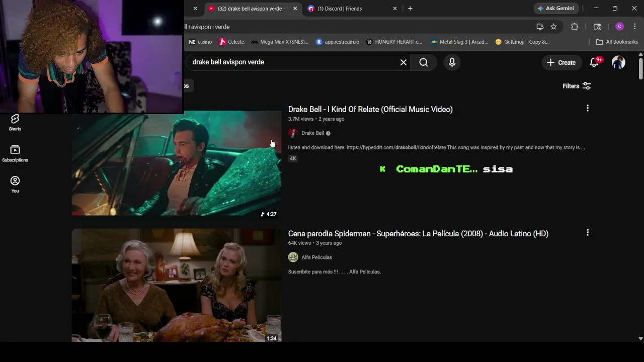This screenshot has height=362, width=644.
Task: Click the magnifying glass search button
Action: 424,62
